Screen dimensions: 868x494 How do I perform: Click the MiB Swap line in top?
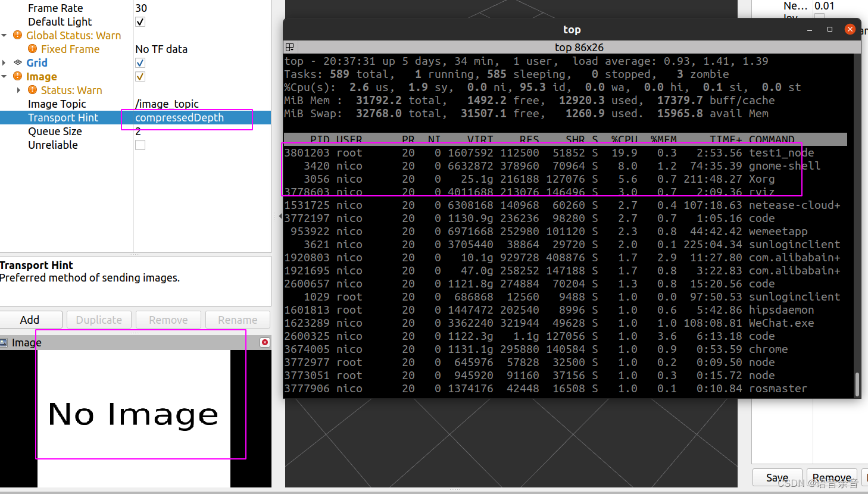pyautogui.click(x=526, y=113)
